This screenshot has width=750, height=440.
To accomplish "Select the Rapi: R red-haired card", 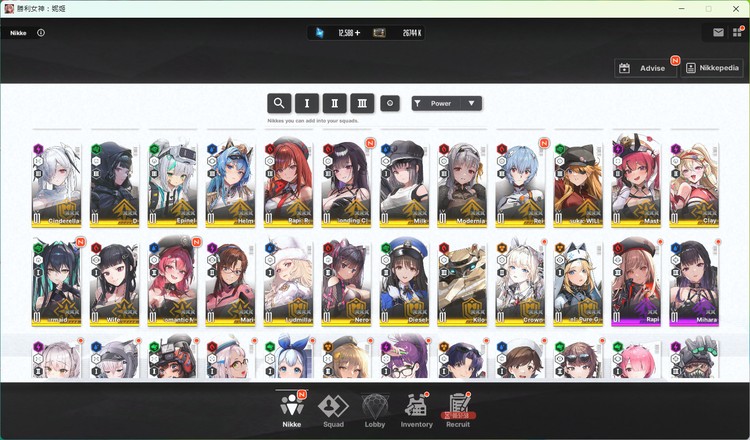I will pyautogui.click(x=288, y=184).
